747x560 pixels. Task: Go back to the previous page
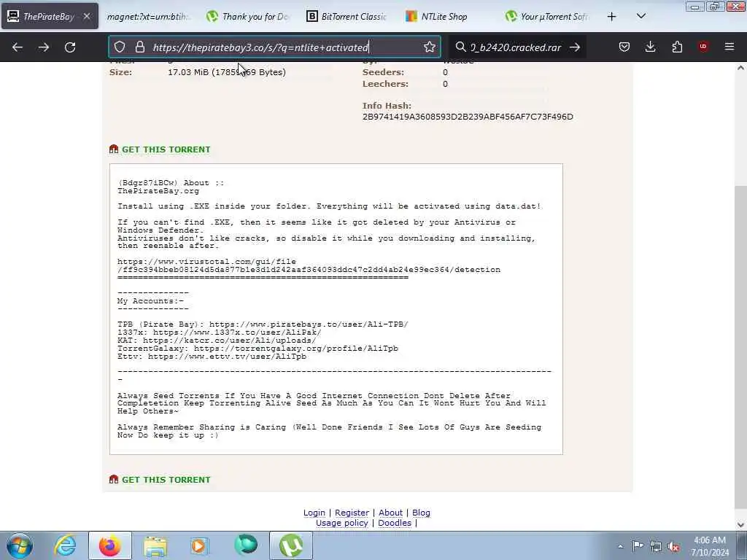pos(18,47)
